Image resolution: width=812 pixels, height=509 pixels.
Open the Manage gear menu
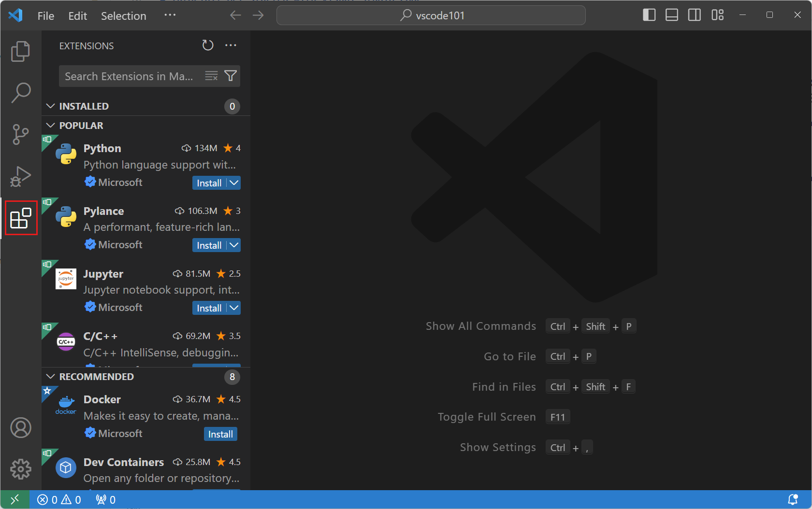[20, 468]
